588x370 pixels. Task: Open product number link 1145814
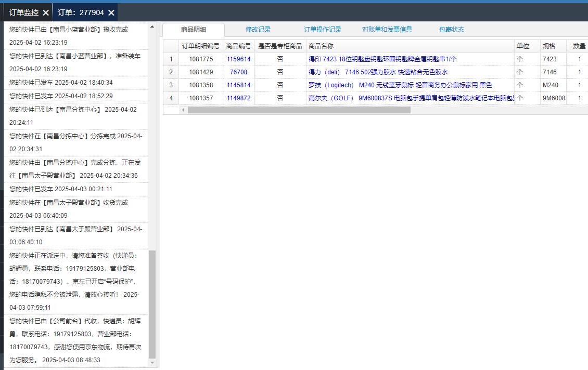click(238, 85)
